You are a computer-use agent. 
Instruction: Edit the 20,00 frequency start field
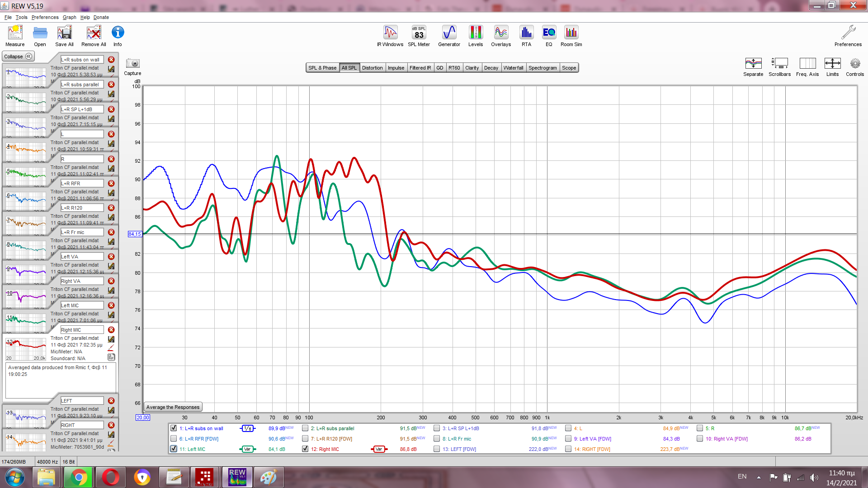143,418
